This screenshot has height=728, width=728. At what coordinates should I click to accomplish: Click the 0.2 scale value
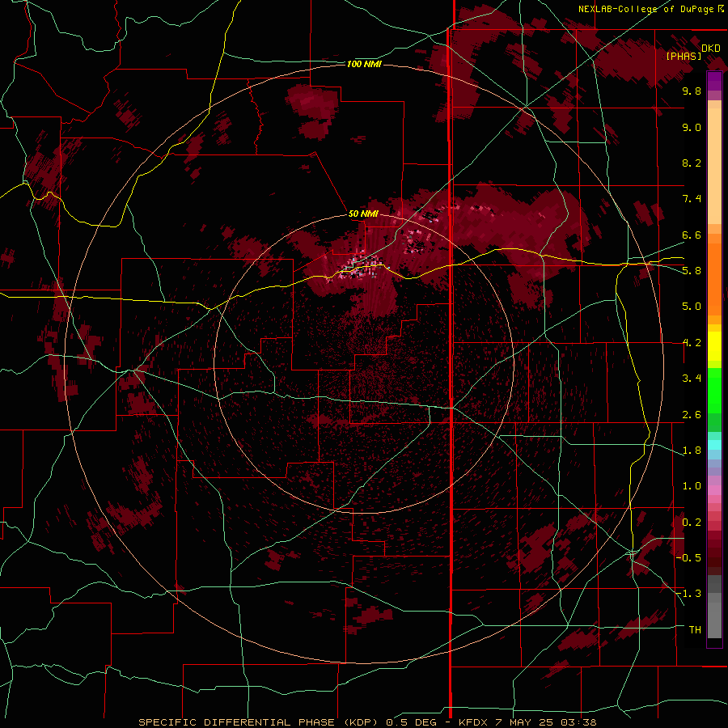point(692,523)
